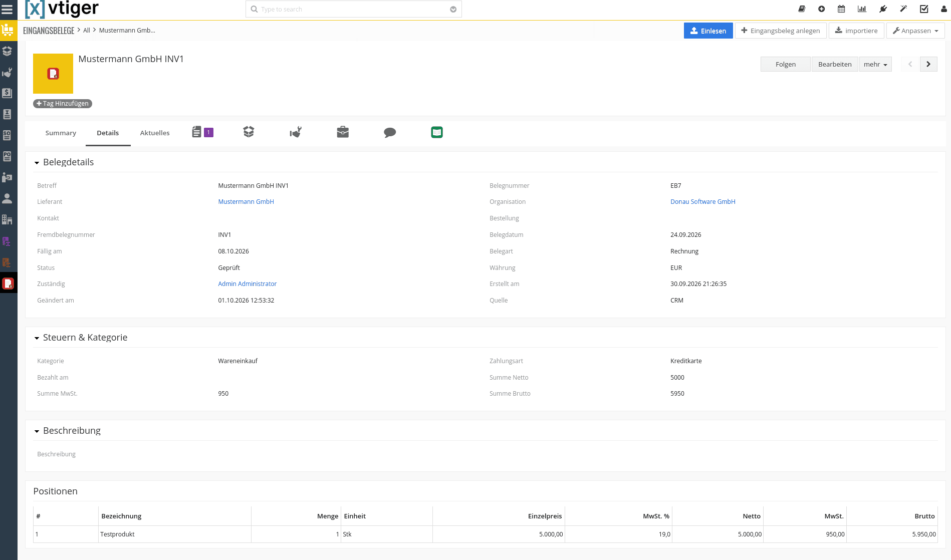
Task: Open the Contacts person icon in sidebar
Action: (x=7, y=198)
